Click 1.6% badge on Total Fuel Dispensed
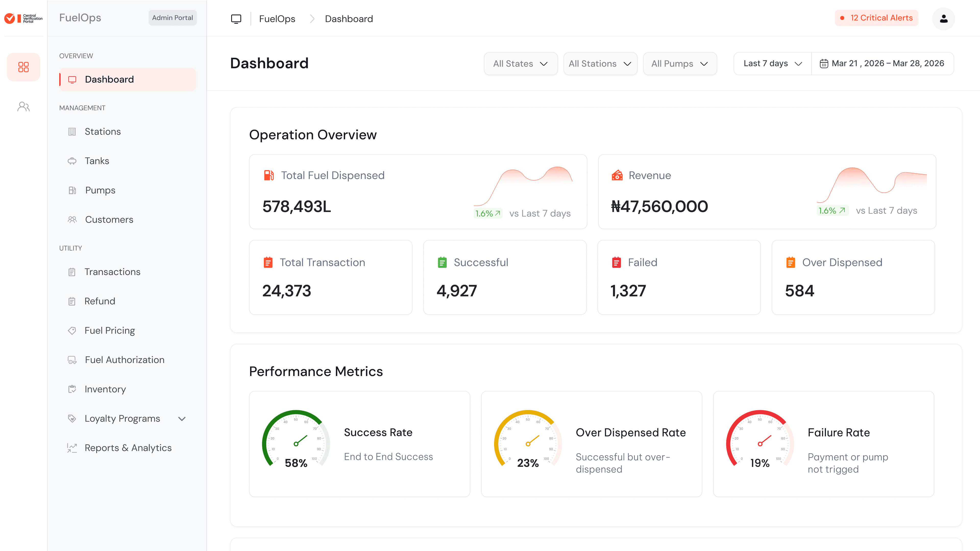This screenshot has height=551, width=980. coord(488,213)
